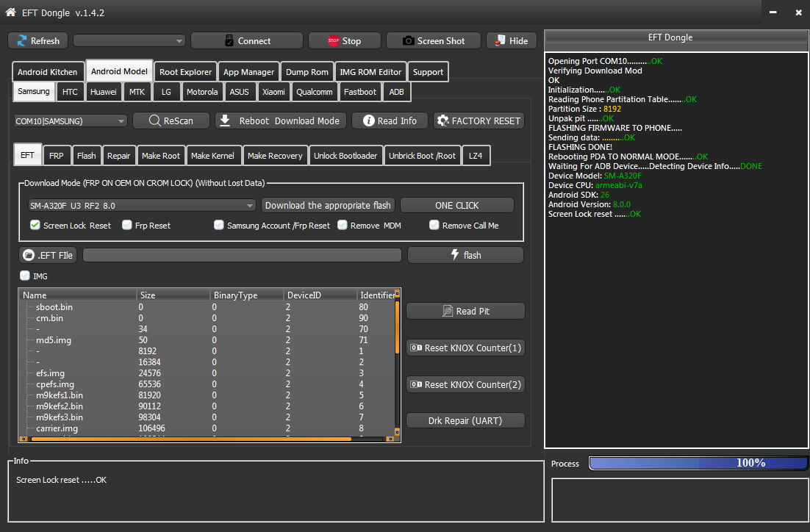Select the Qualcomm brand tab
Viewport: 810px width, 532px height.
pos(314,92)
